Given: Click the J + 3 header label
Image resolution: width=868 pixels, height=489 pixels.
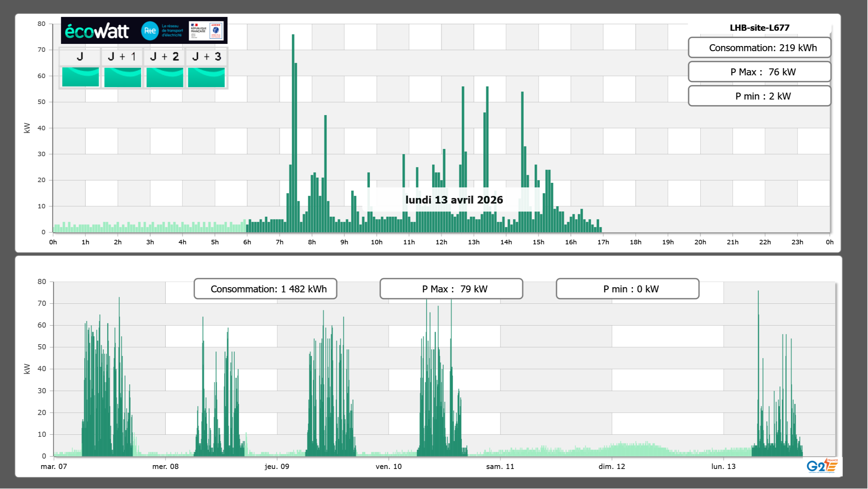Looking at the screenshot, I should point(206,57).
